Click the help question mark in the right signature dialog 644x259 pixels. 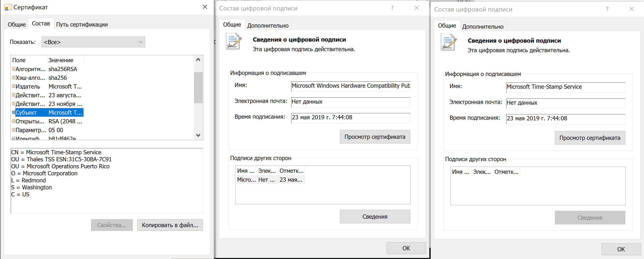607,9
